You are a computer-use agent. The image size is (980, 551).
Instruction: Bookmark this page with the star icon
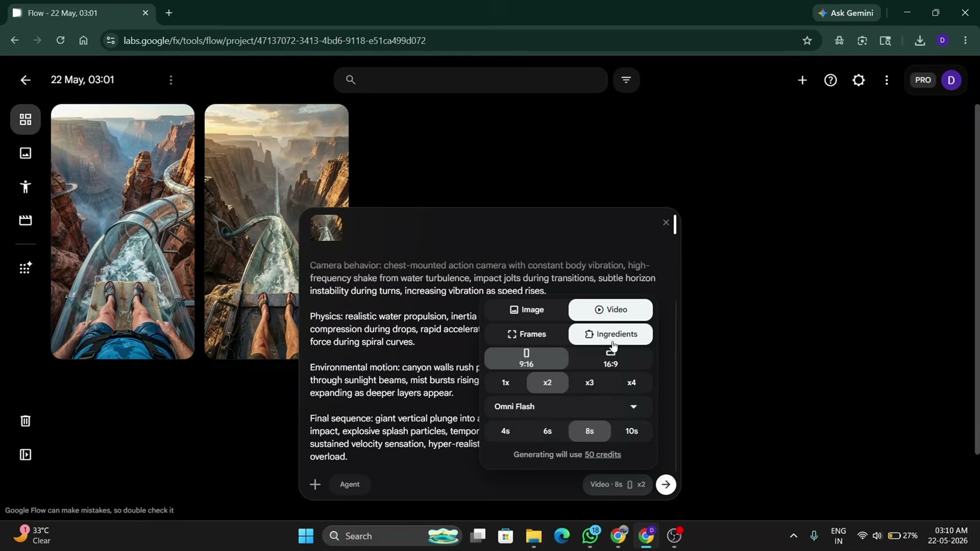click(x=807, y=41)
